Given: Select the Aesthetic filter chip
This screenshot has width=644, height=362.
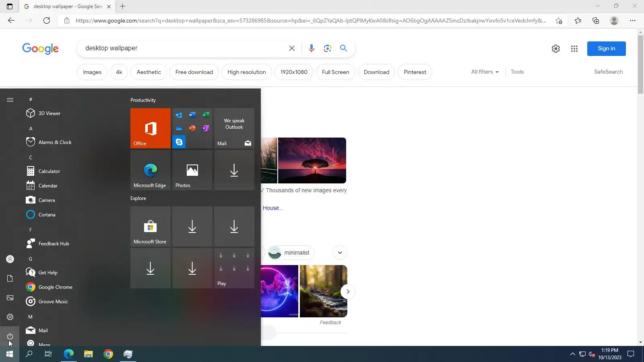Looking at the screenshot, I should click(x=149, y=72).
